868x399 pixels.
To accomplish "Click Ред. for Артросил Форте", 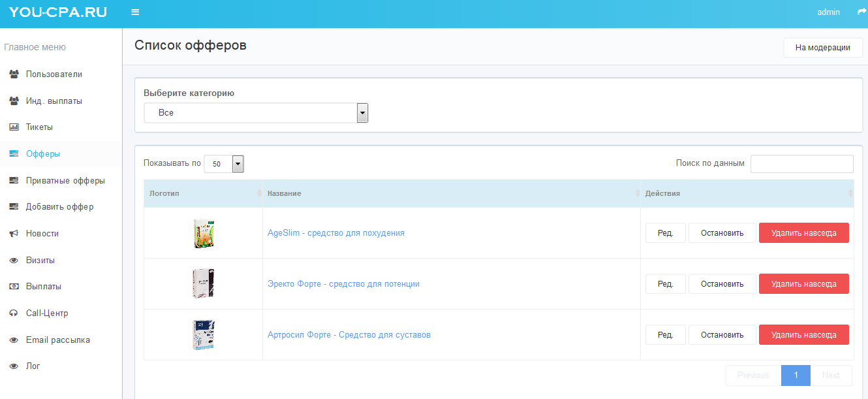I will [666, 335].
